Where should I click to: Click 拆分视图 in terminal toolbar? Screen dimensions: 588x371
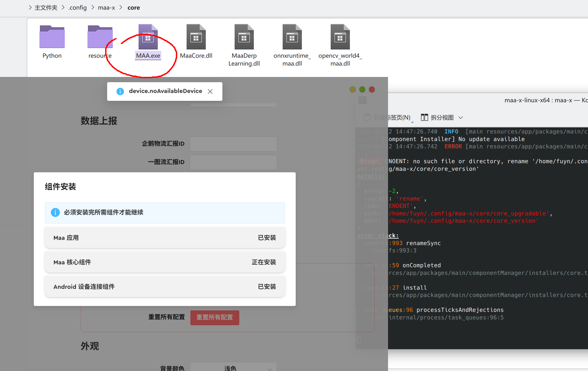click(442, 117)
